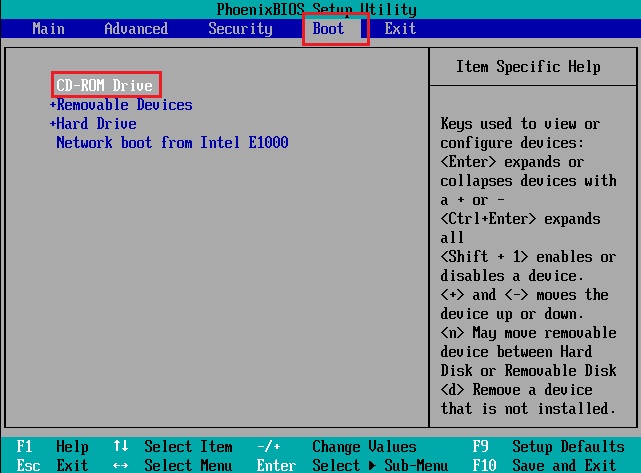Go to the Exit menu tab
Viewport: 641px width, 473px height.
(400, 29)
